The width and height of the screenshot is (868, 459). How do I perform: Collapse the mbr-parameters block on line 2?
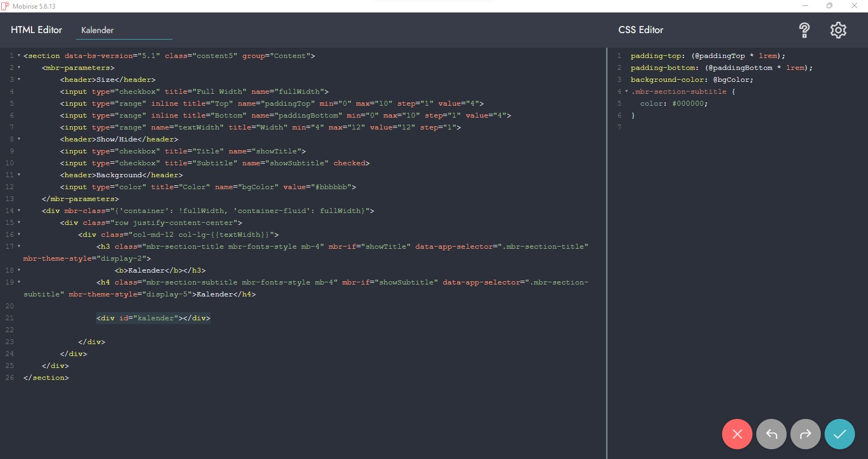click(19, 68)
